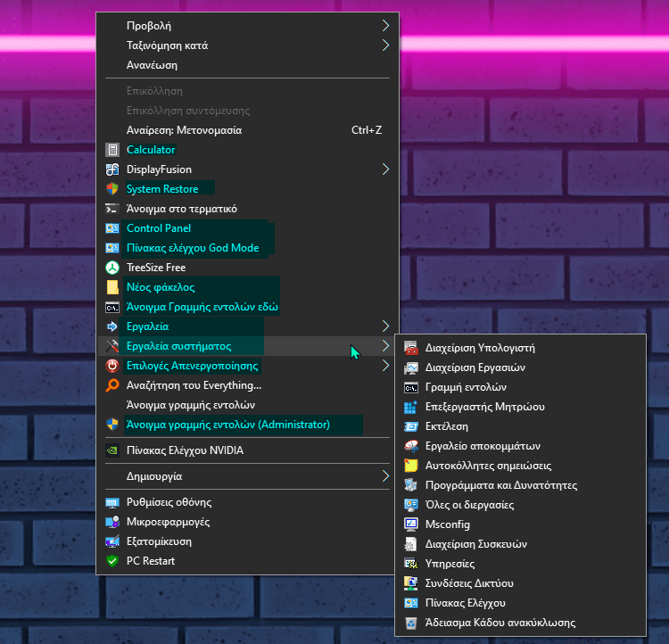Screen dimensions: 669x644
Task: Select Άνοιγμα γραμμής εντολών without Administrator
Action: [x=247, y=405]
